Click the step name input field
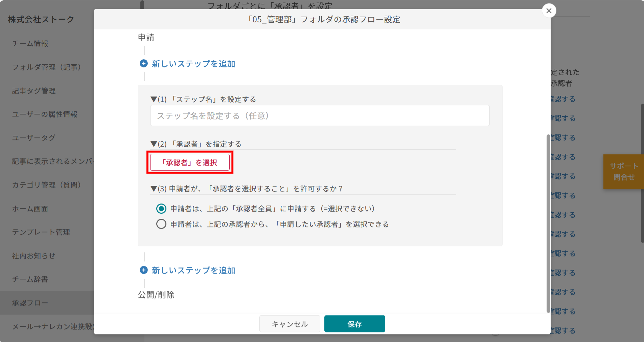The height and width of the screenshot is (342, 644). (x=320, y=116)
